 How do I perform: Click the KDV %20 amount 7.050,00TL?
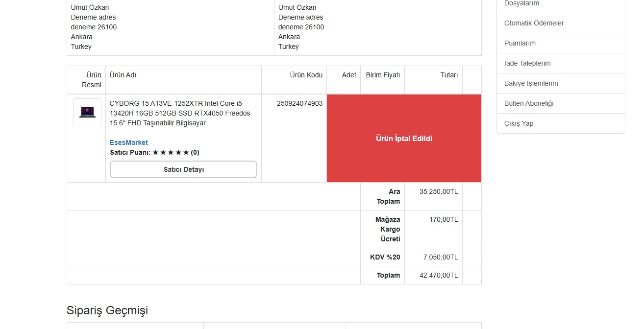pyautogui.click(x=440, y=257)
